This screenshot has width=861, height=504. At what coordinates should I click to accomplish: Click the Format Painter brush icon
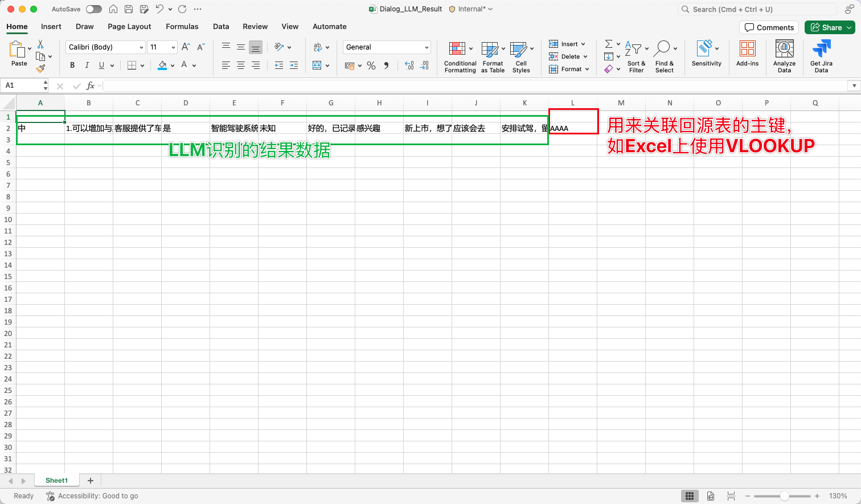[x=40, y=68]
